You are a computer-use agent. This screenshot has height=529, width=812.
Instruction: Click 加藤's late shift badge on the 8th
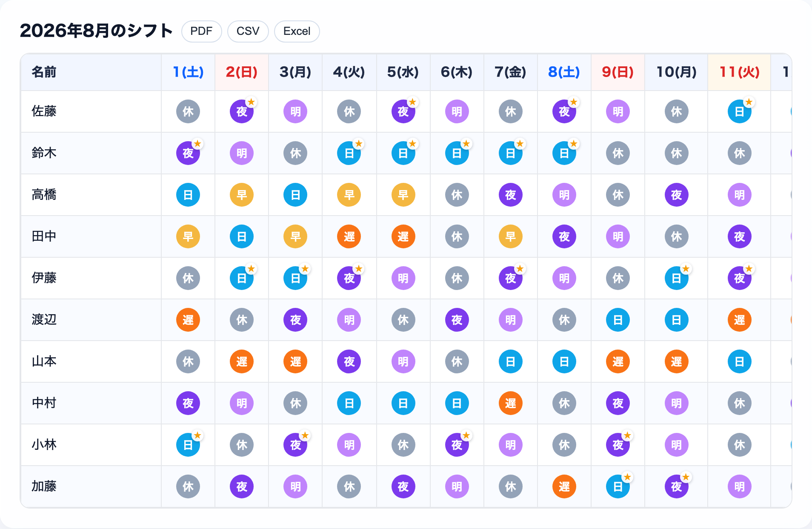564,486
